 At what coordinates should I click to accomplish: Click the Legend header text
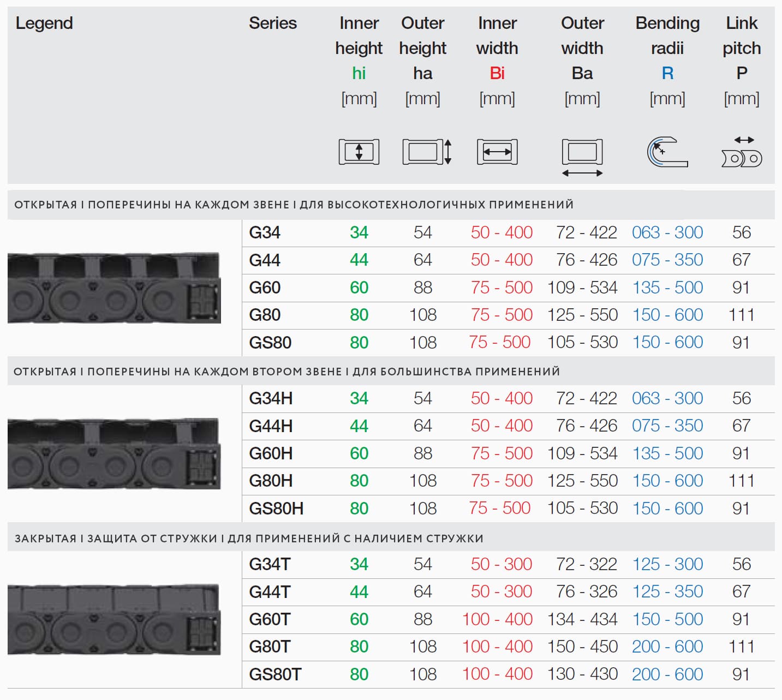coord(44,23)
